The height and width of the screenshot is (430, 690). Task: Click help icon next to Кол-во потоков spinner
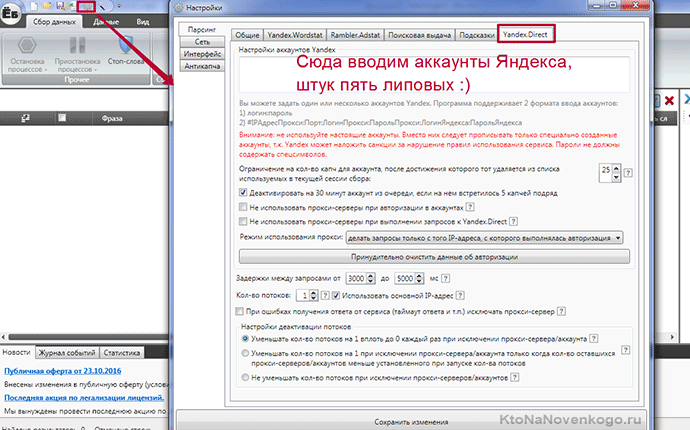pos(325,295)
